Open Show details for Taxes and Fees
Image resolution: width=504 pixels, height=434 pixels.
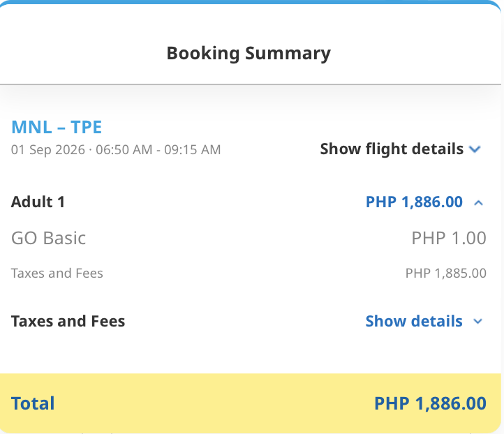point(424,321)
